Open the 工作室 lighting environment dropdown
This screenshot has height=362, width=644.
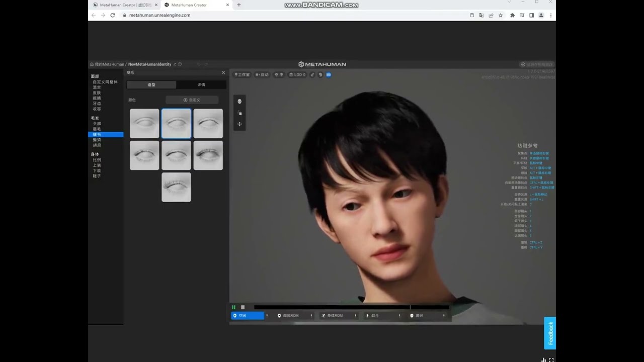pyautogui.click(x=242, y=75)
